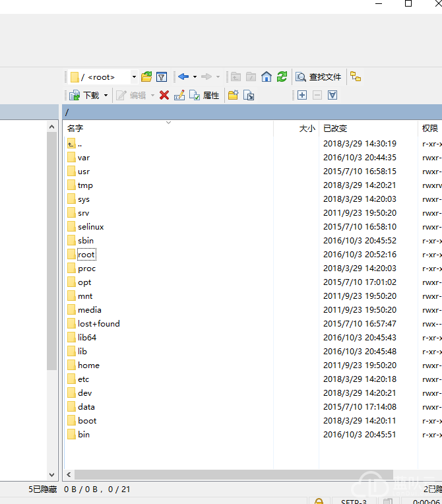Open 属性 properties of selection
Viewport: 442px width, 504px height.
pyautogui.click(x=204, y=95)
